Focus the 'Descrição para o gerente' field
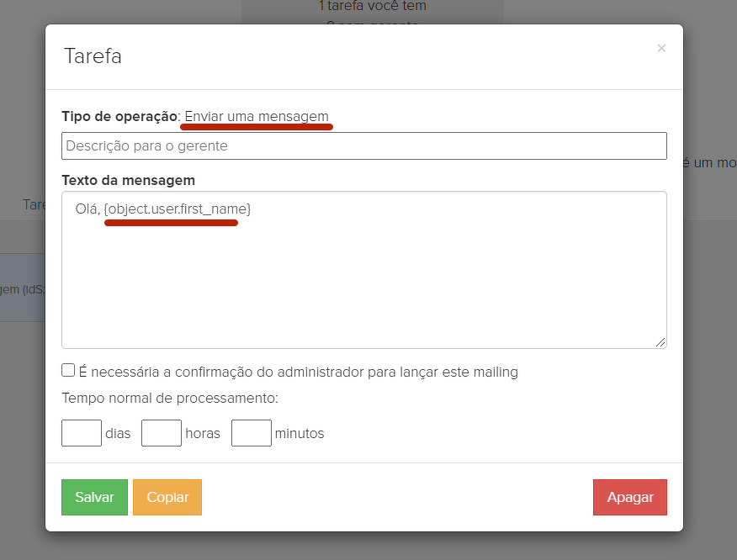This screenshot has height=560, width=737. point(363,145)
